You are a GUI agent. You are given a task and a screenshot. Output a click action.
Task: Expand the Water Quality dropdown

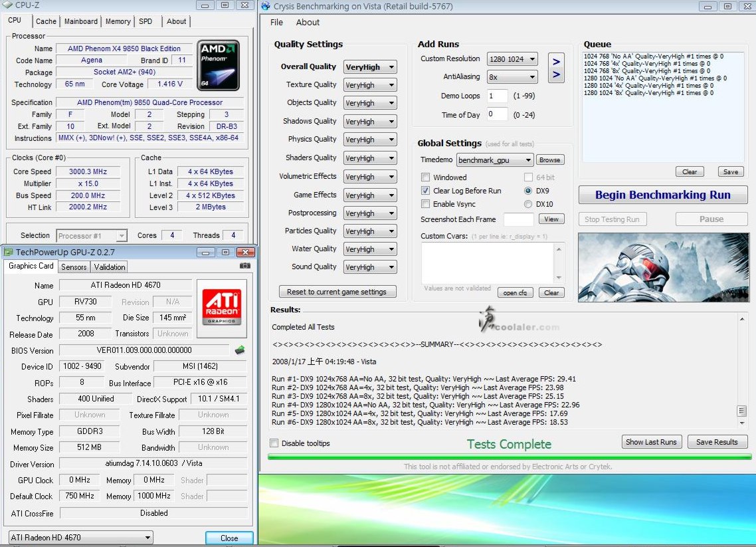click(x=370, y=249)
